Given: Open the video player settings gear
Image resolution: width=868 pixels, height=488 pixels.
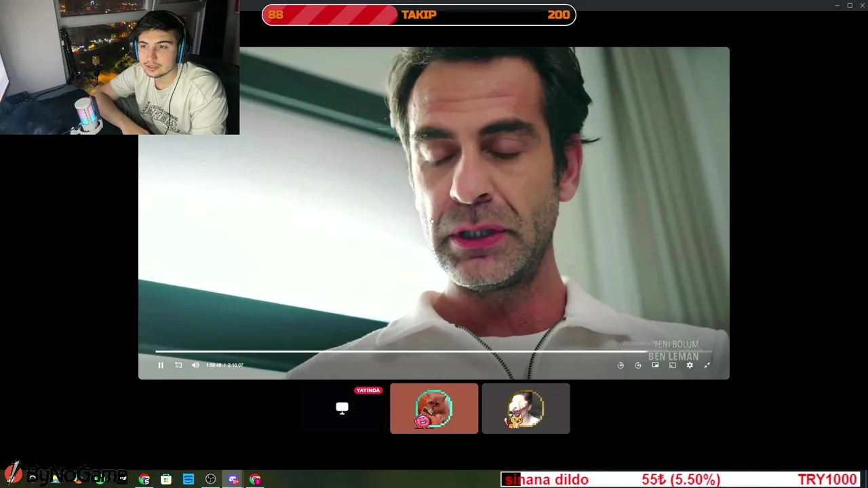Looking at the screenshot, I should (x=690, y=365).
